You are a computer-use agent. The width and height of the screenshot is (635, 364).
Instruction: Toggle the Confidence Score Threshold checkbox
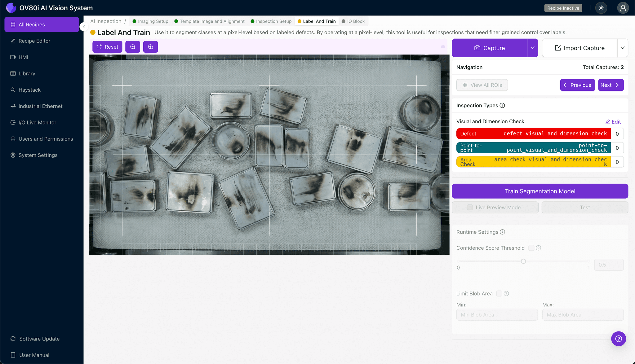(531, 248)
